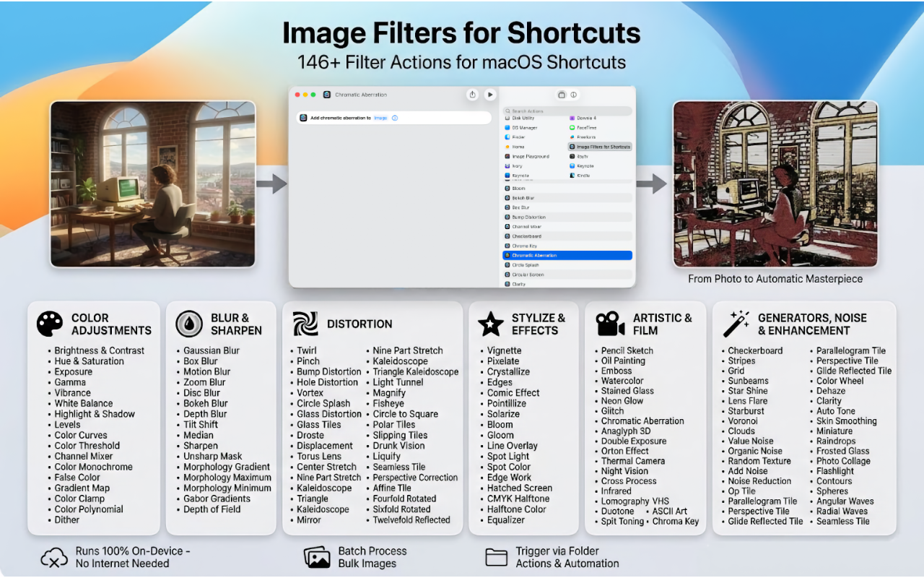Choose the Bokeh Blur action
Image resolution: width=924 pixels, height=578 pixels.
tap(523, 198)
